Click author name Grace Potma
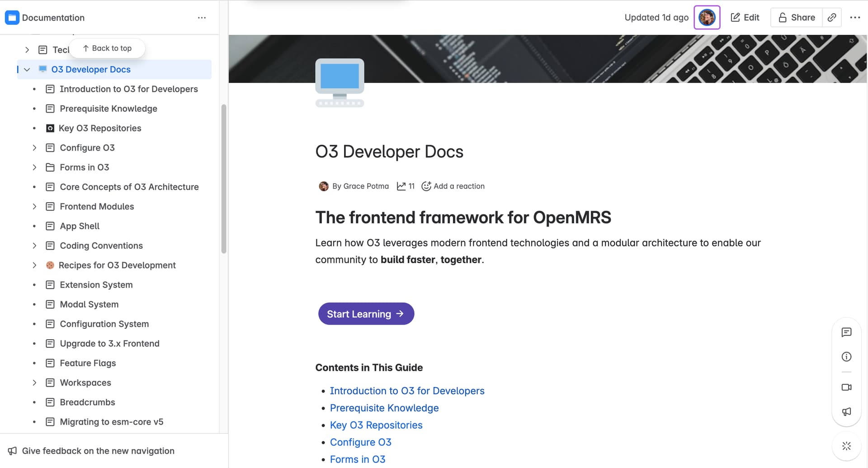The image size is (868, 468). pyautogui.click(x=366, y=186)
